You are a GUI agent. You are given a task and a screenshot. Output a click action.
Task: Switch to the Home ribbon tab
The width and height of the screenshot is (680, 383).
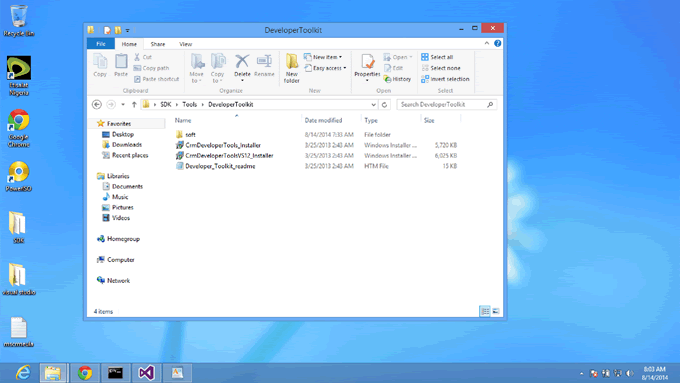[x=129, y=44]
